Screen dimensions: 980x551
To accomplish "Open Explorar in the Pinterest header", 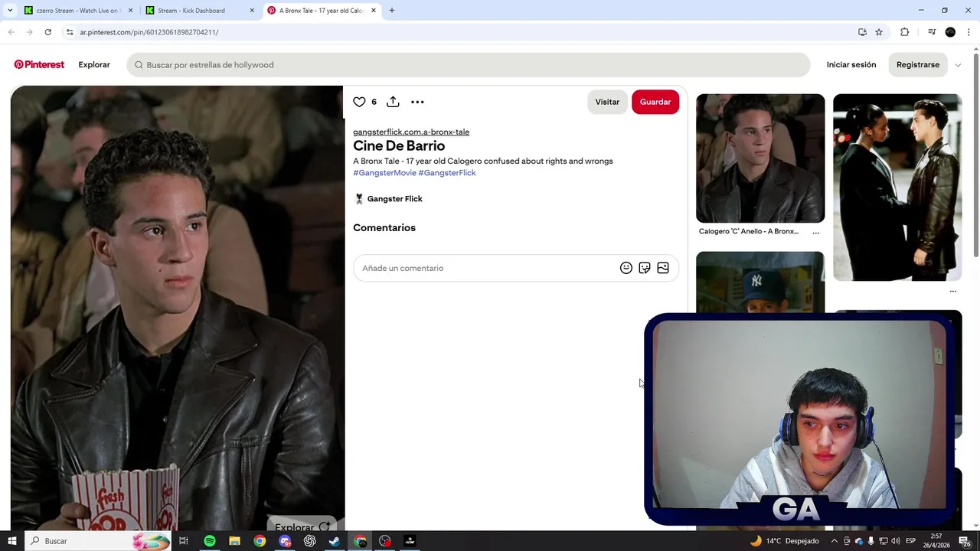I will (x=94, y=65).
